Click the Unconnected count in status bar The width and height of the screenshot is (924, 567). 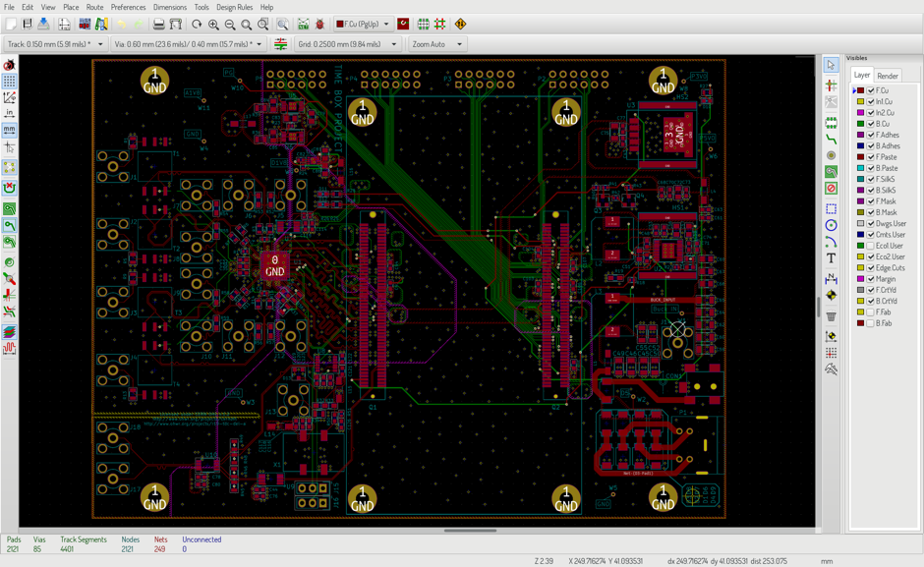[x=185, y=549]
